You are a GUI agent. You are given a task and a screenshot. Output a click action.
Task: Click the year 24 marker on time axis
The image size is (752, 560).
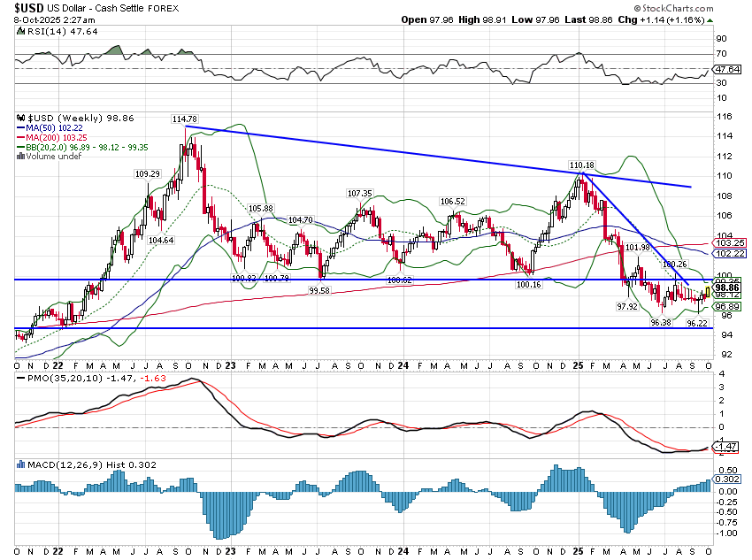(403, 364)
